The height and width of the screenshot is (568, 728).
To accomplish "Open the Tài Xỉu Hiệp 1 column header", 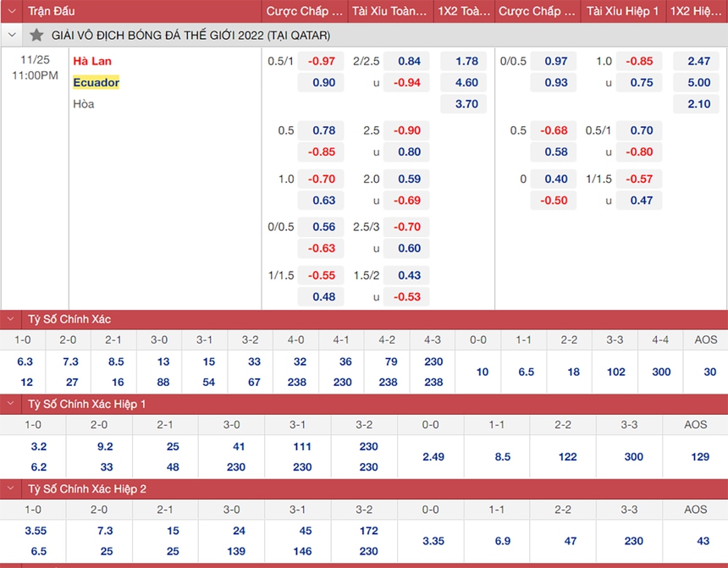I will tap(623, 11).
